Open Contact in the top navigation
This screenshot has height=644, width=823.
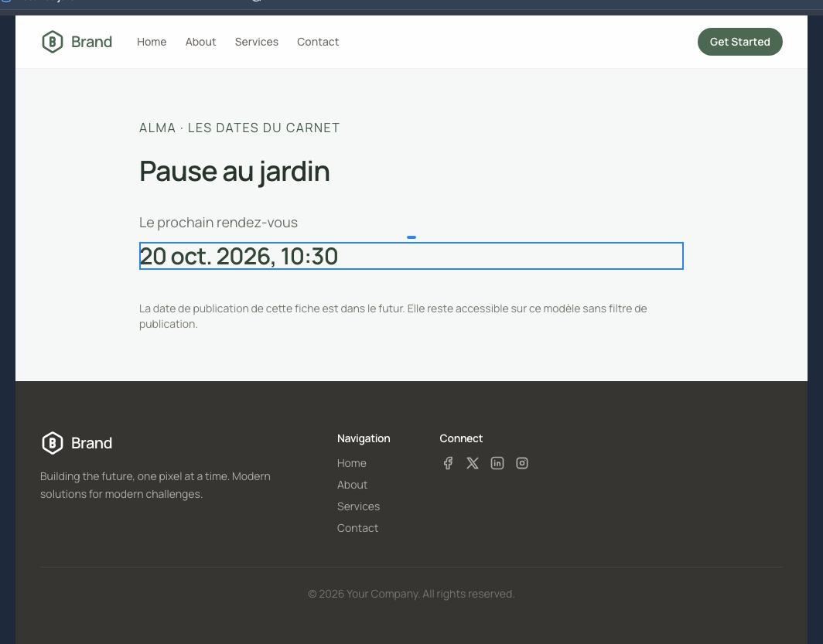pyautogui.click(x=318, y=42)
